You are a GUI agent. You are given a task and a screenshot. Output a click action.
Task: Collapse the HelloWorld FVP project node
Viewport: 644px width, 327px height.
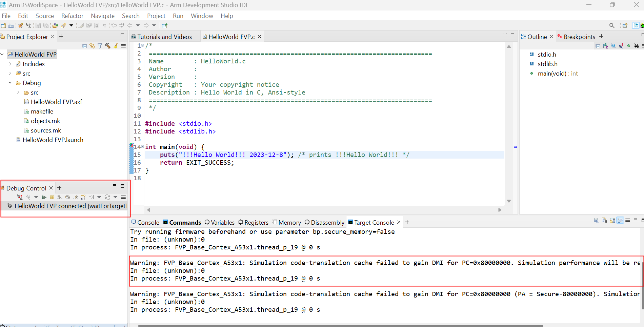click(x=2, y=55)
